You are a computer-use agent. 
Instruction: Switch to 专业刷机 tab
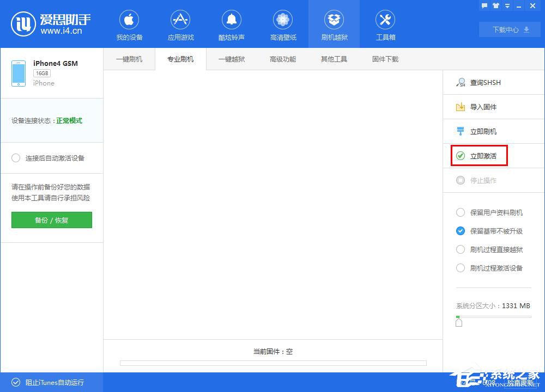[180, 59]
